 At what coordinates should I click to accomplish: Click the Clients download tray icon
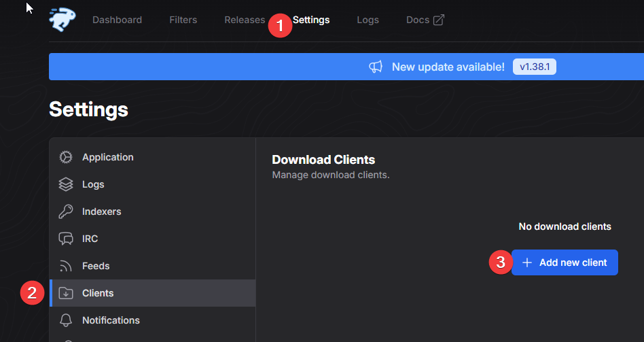click(66, 293)
